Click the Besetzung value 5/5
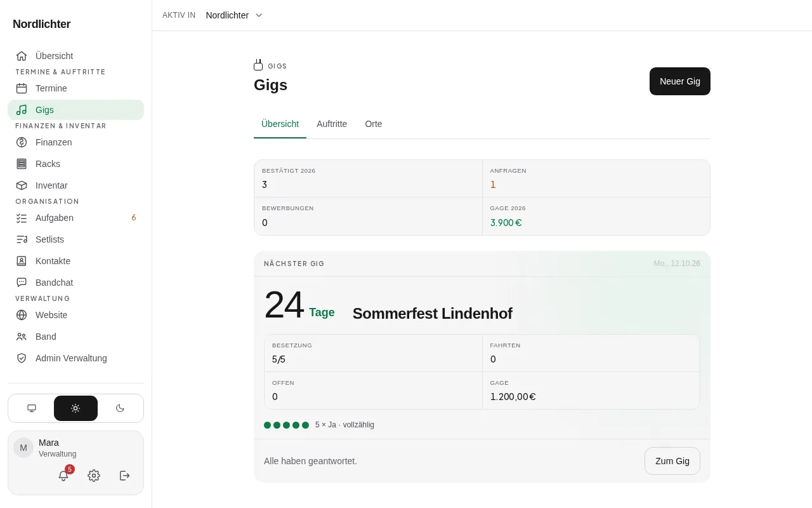 click(278, 359)
